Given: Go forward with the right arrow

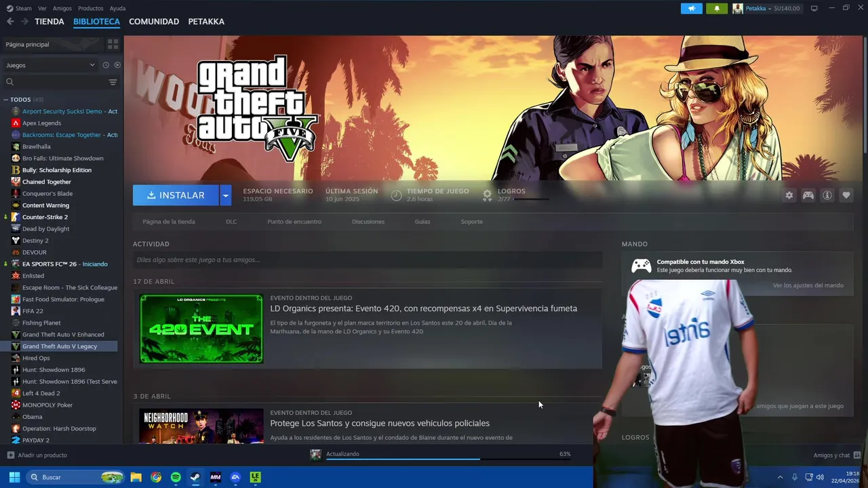Looking at the screenshot, I should (24, 22).
